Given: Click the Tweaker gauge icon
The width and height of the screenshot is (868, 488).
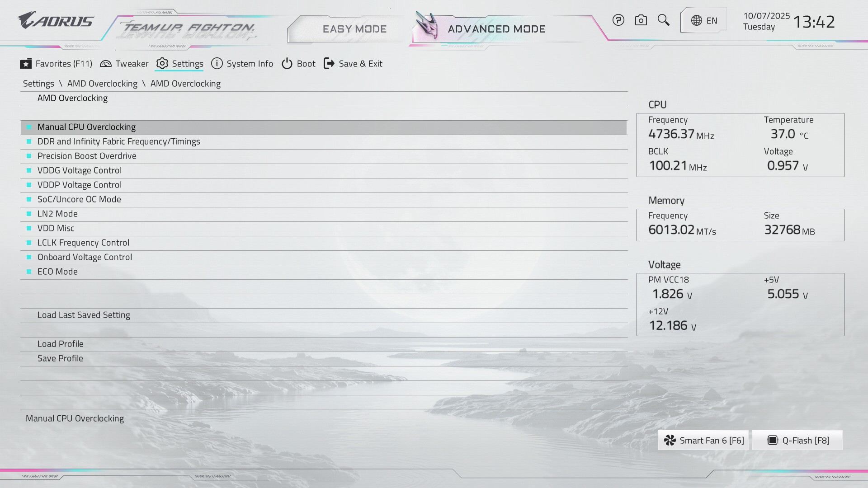Looking at the screenshot, I should pyautogui.click(x=106, y=64).
